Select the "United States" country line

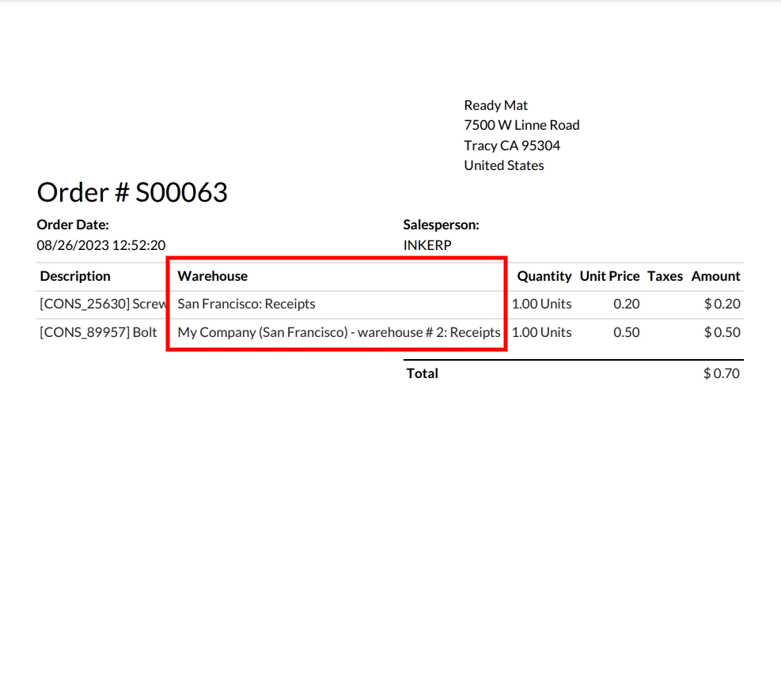click(504, 165)
